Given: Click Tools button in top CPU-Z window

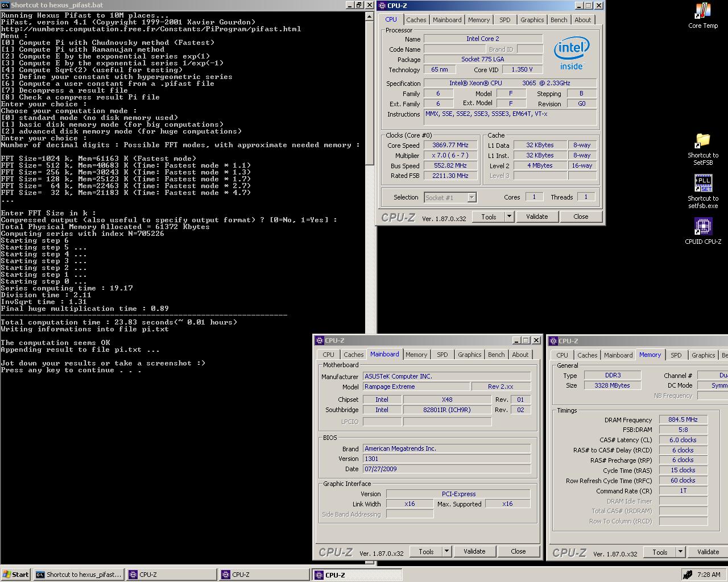Looking at the screenshot, I should 489,217.
